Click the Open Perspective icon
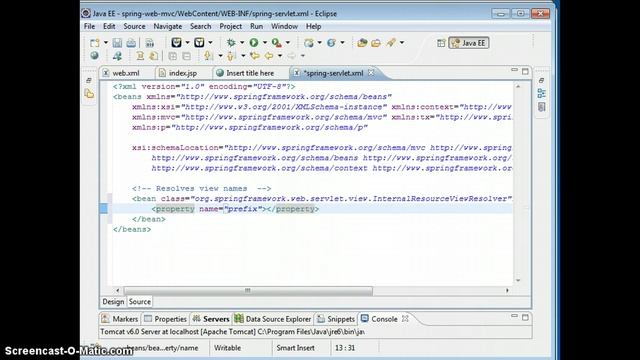Viewport: 640px width, 360px height. pyautogui.click(x=441, y=43)
